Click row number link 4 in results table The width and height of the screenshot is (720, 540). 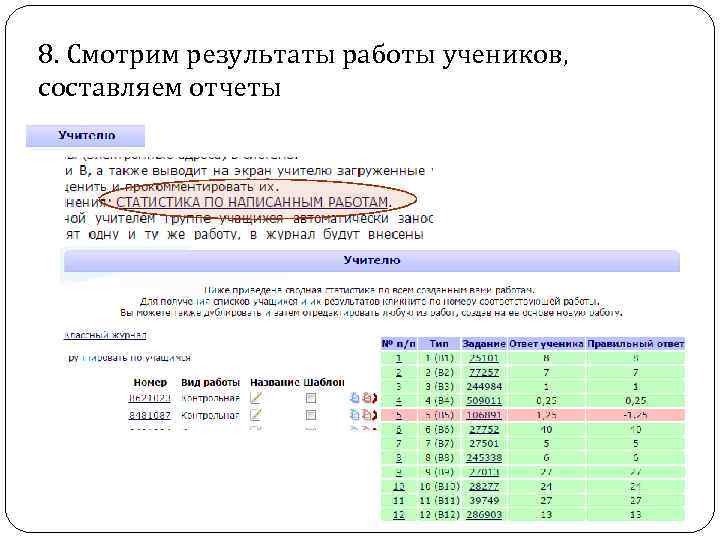(399, 401)
